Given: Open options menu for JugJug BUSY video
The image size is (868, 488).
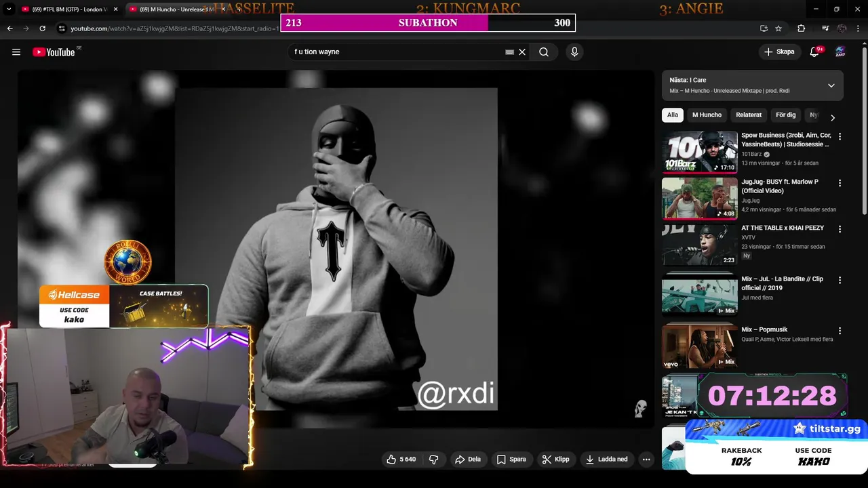Looking at the screenshot, I should 840,183.
